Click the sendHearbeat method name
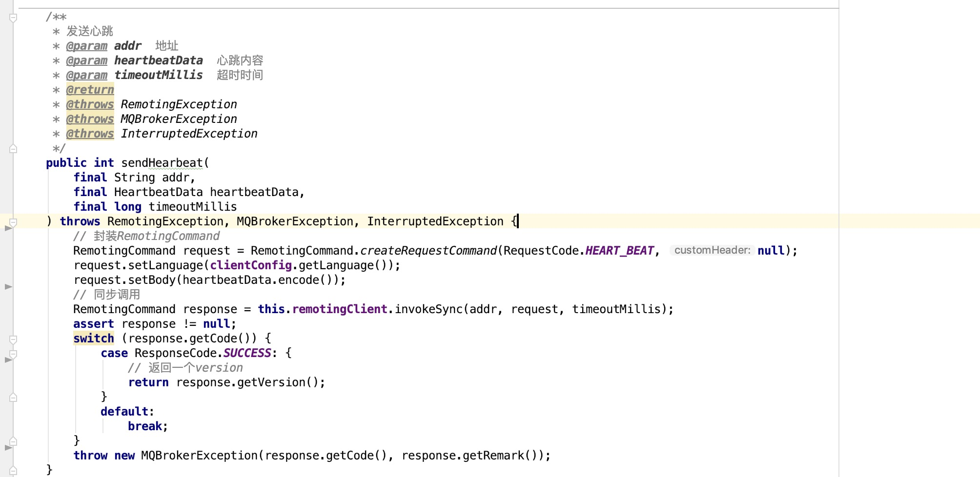The height and width of the screenshot is (477, 980). point(162,163)
